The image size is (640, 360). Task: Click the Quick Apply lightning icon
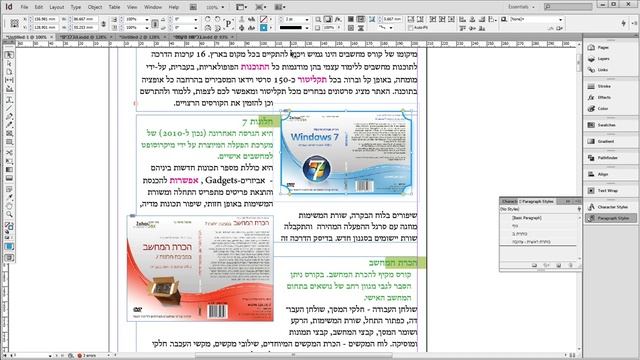tap(624, 24)
